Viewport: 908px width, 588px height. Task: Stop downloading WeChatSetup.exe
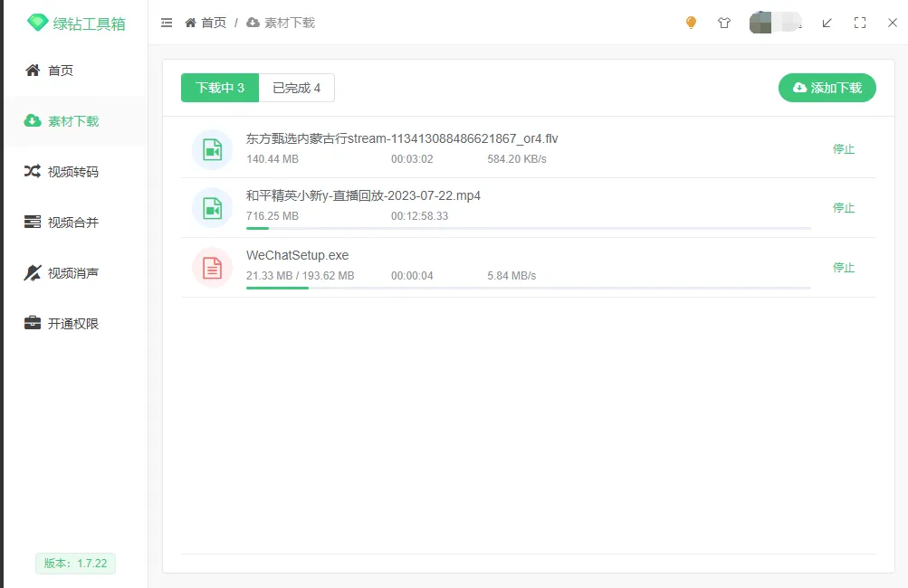pyautogui.click(x=843, y=268)
